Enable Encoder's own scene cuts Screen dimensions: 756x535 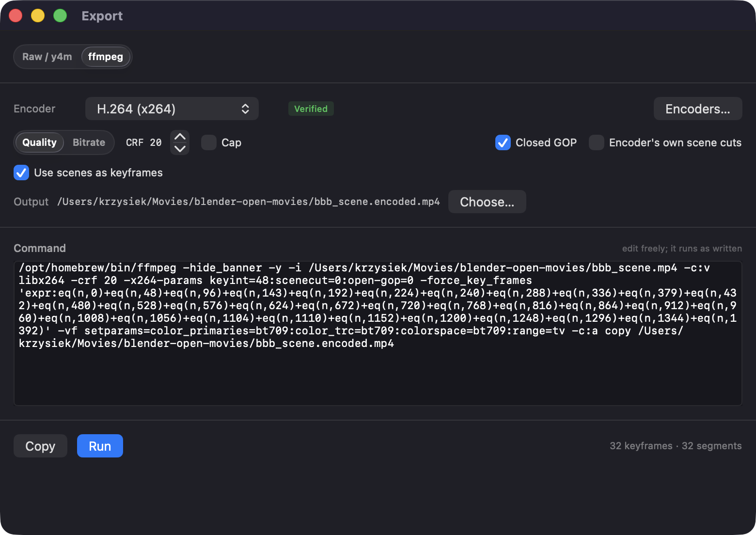point(597,142)
